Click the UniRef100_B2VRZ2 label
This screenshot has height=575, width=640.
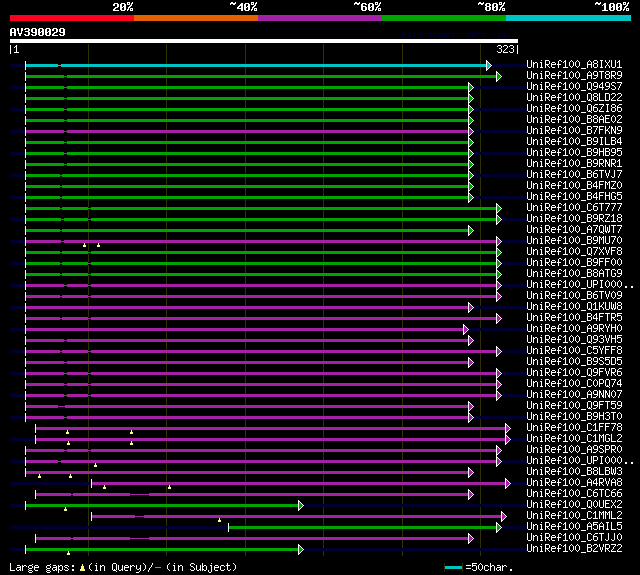coord(574,549)
